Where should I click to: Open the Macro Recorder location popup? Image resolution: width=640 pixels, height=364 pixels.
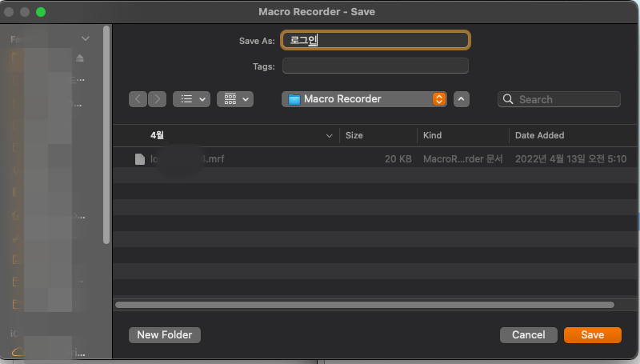[x=364, y=99]
